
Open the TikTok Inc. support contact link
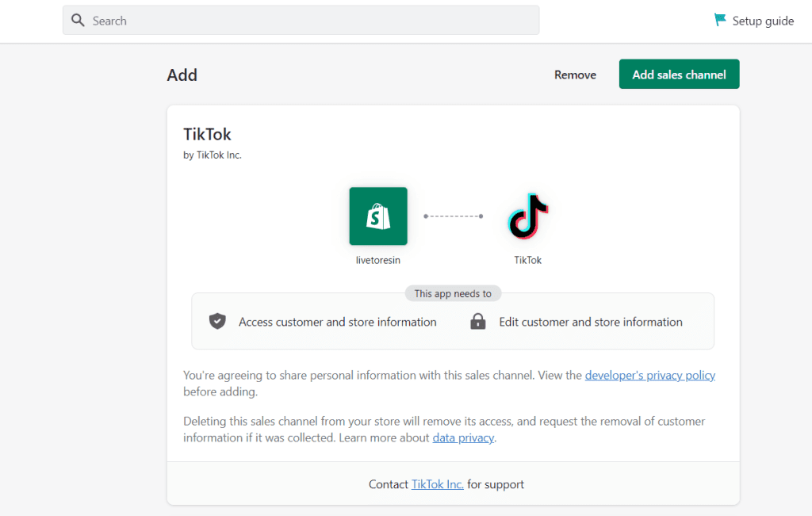tap(437, 484)
